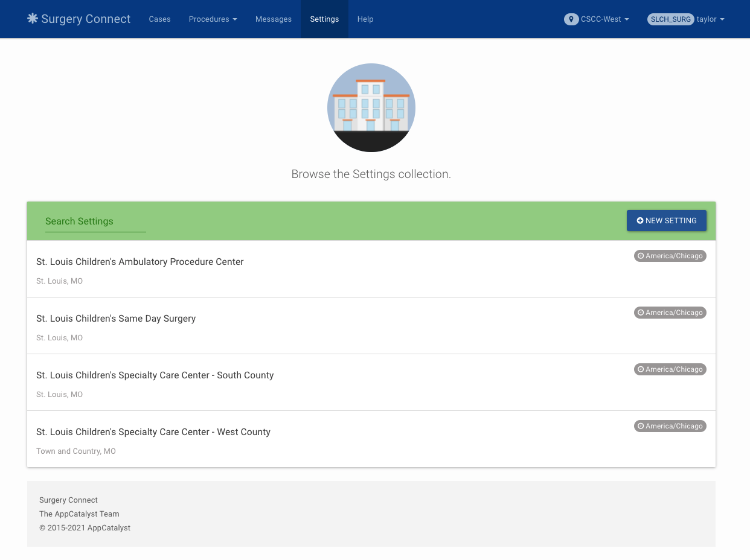
Task: Click the hospital building illustration
Action: pyautogui.click(x=371, y=107)
